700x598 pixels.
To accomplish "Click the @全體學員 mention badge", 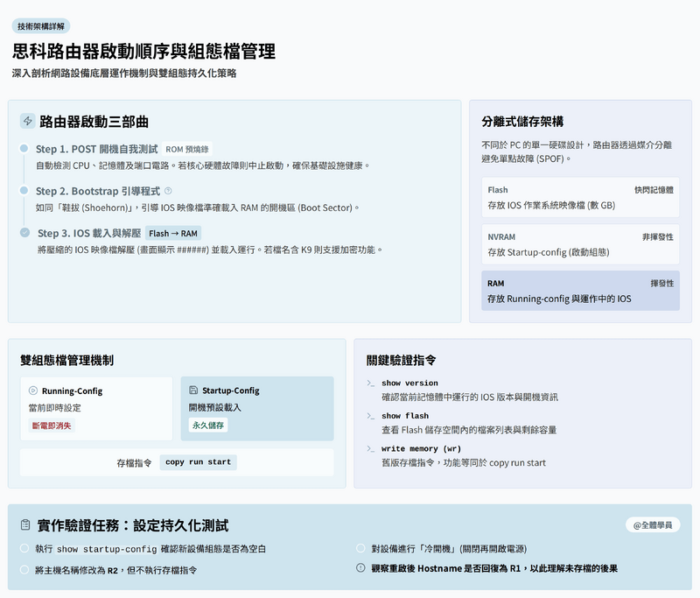I will 652,525.
